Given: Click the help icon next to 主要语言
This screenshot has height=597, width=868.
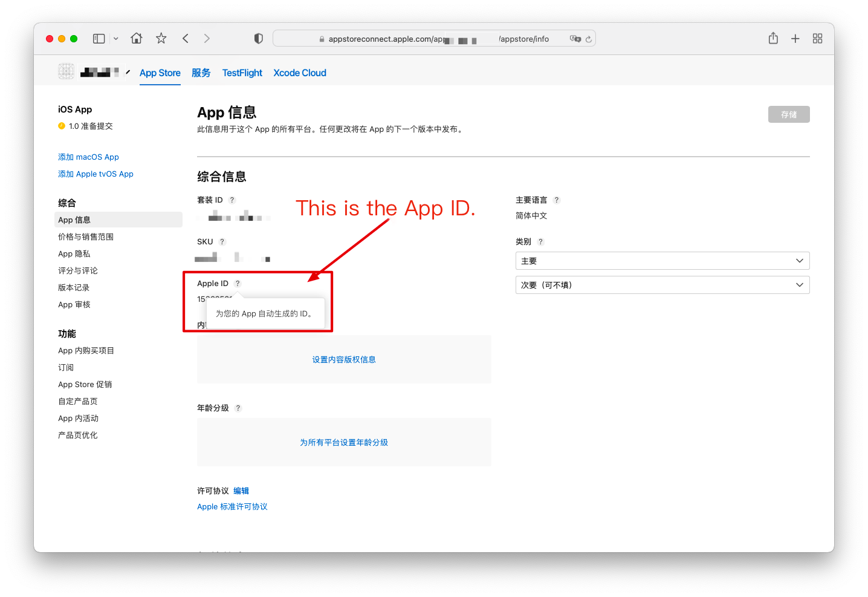Looking at the screenshot, I should 557,200.
